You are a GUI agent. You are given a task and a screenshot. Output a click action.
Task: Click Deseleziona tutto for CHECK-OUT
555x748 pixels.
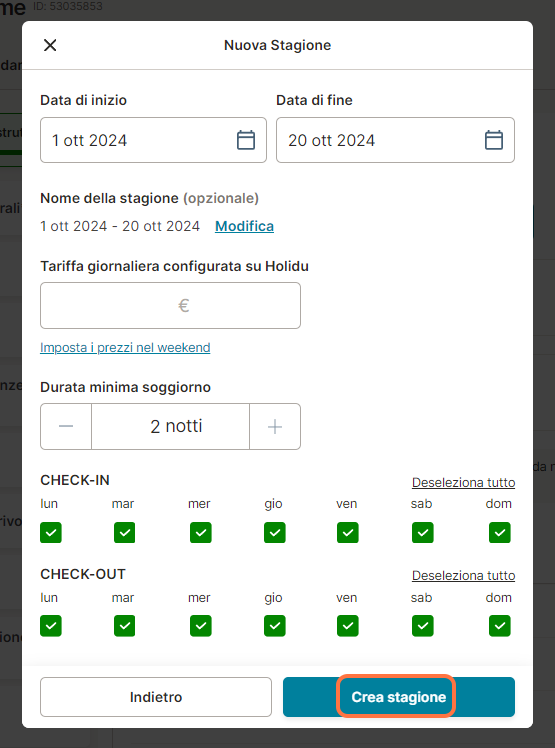[x=463, y=575]
